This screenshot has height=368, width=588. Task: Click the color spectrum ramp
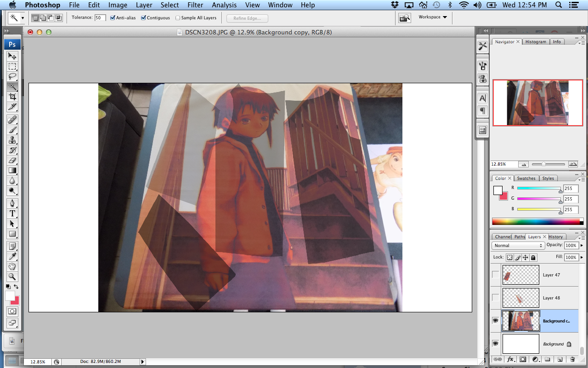(537, 222)
